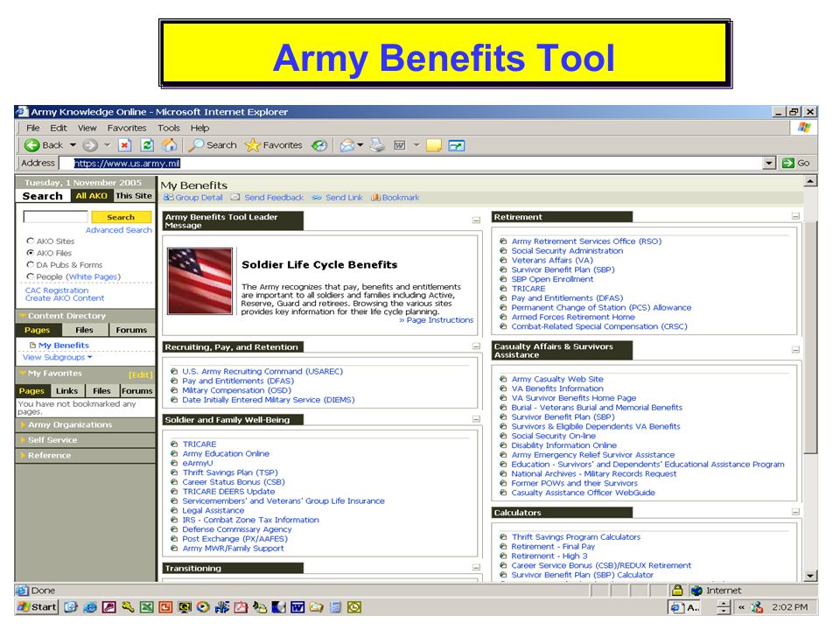Open the Favorites menu
The image size is (840, 630).
pyautogui.click(x=126, y=128)
